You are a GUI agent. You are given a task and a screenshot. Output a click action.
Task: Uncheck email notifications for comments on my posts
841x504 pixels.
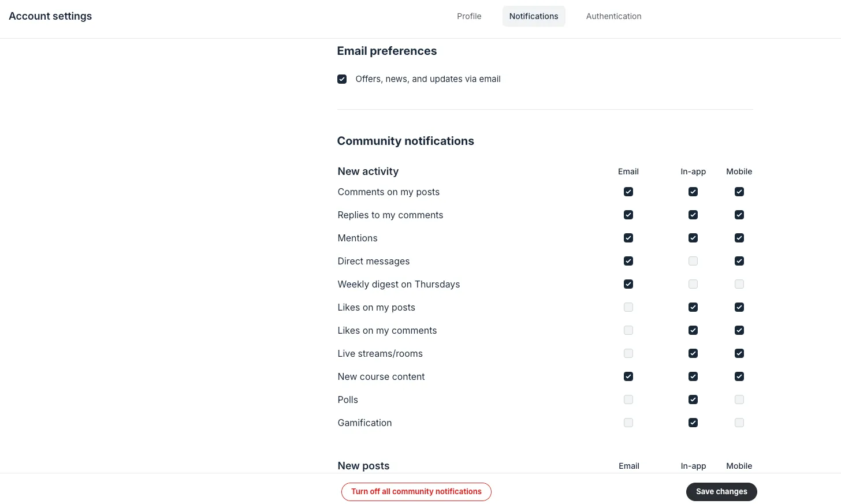[628, 192]
